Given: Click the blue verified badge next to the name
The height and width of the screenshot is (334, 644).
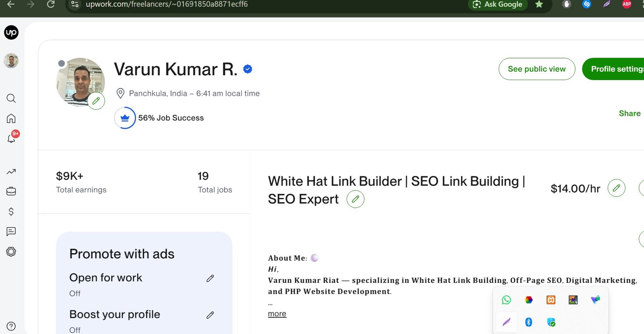Looking at the screenshot, I should click(248, 69).
